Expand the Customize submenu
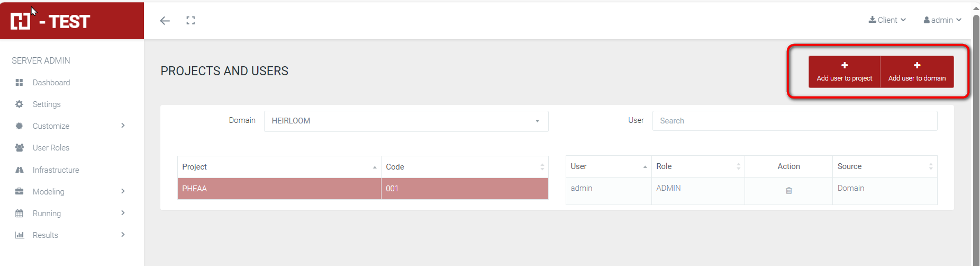This screenshot has height=266, width=980. coord(123,126)
